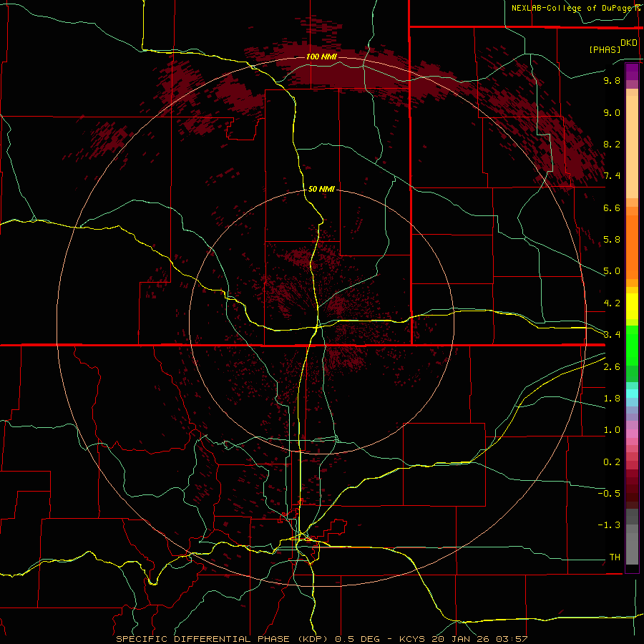The height and width of the screenshot is (644, 644).
Task: Click the 4.2 color scale value
Action: click(x=612, y=303)
